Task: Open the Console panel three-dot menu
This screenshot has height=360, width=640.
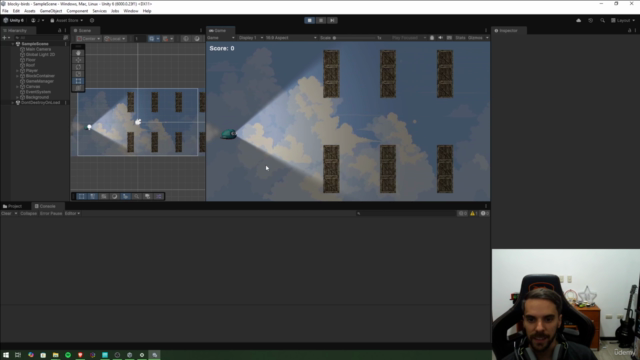Action: click(x=486, y=206)
